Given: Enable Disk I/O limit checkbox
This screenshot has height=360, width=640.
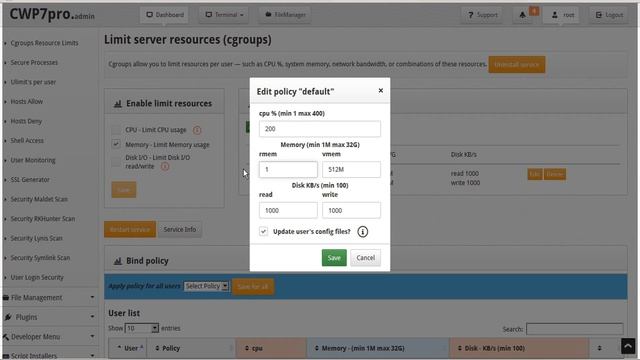Looking at the screenshot, I should point(116,162).
